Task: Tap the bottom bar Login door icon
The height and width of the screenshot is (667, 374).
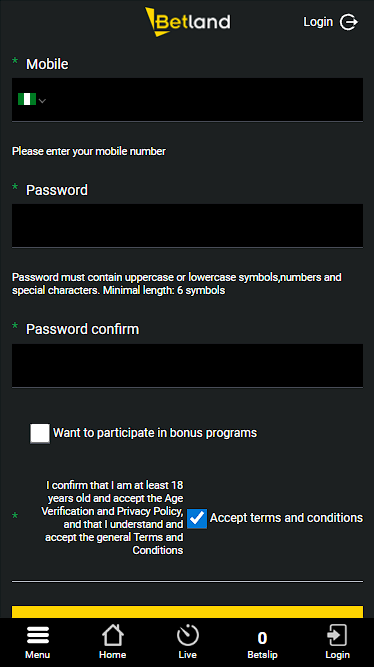Action: click(337, 636)
